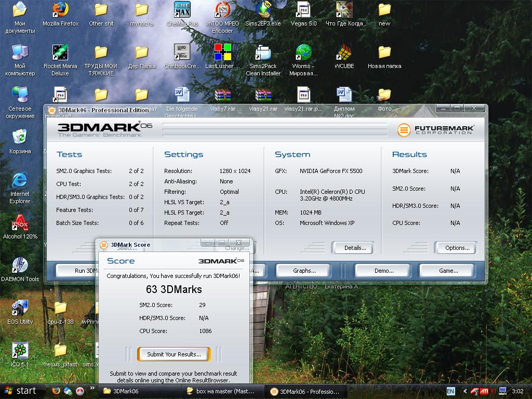Click the Run 3DMark button
532x399 pixels.
(x=77, y=271)
